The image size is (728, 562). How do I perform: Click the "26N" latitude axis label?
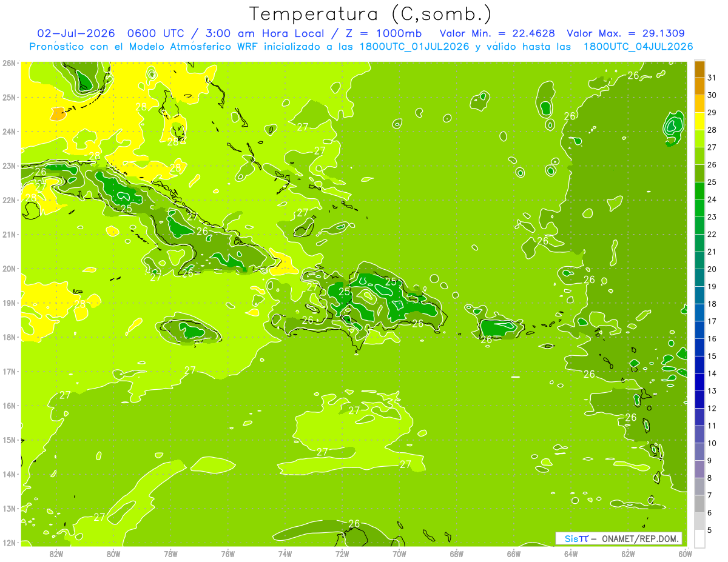point(8,63)
